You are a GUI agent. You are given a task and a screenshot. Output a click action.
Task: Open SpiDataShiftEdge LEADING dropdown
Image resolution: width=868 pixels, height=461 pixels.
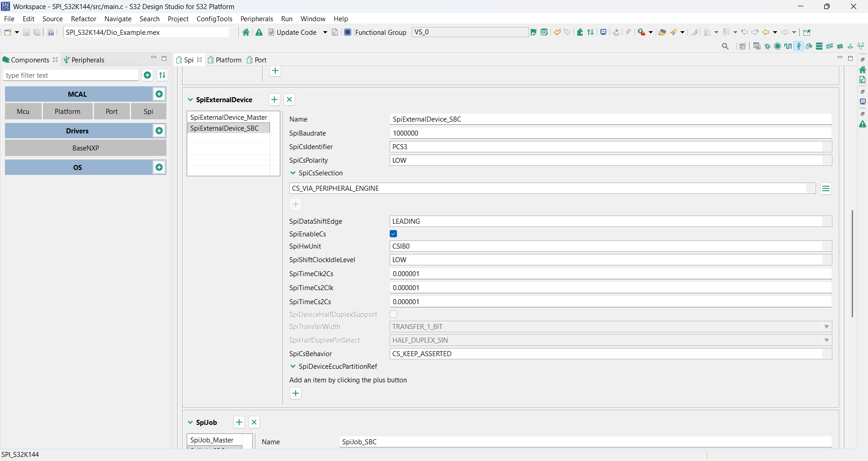(x=611, y=221)
